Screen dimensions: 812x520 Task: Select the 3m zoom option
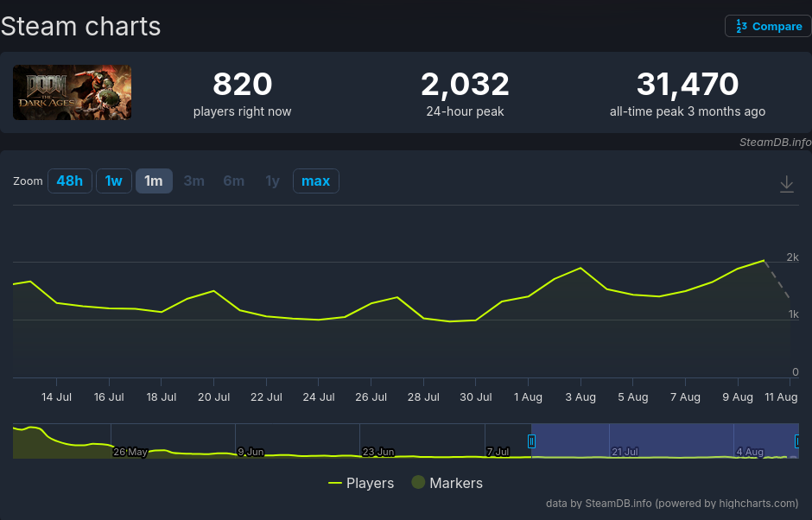pyautogui.click(x=193, y=181)
